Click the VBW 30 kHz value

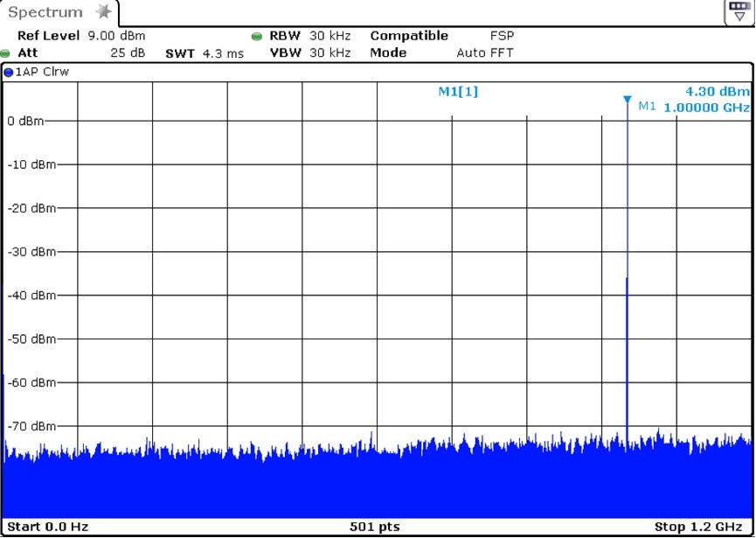pos(329,53)
